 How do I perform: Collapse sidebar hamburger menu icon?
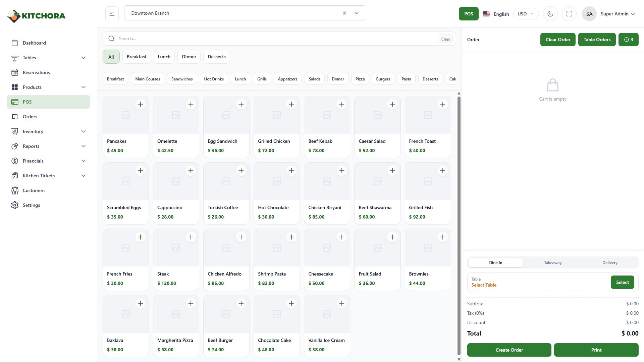[x=112, y=14]
